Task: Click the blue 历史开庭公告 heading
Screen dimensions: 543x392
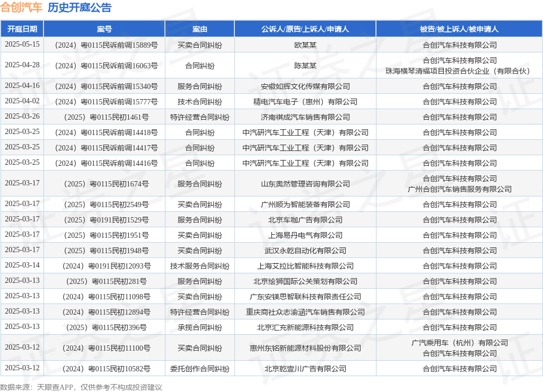Action: (x=80, y=7)
